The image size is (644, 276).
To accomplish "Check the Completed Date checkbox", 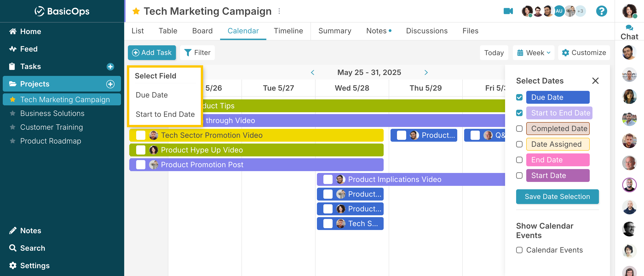I will [519, 129].
